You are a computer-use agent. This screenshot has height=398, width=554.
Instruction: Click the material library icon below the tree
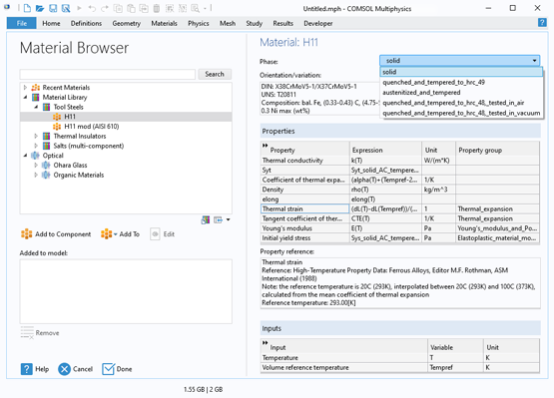pyautogui.click(x=205, y=220)
